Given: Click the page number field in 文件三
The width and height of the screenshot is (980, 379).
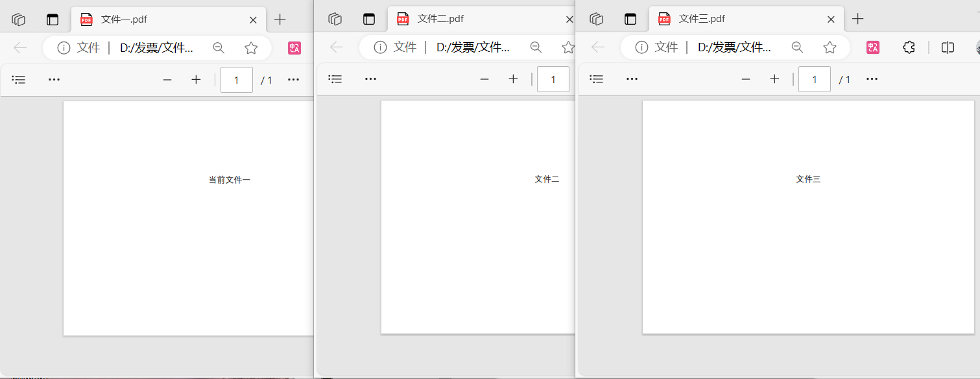Looking at the screenshot, I should [x=814, y=79].
